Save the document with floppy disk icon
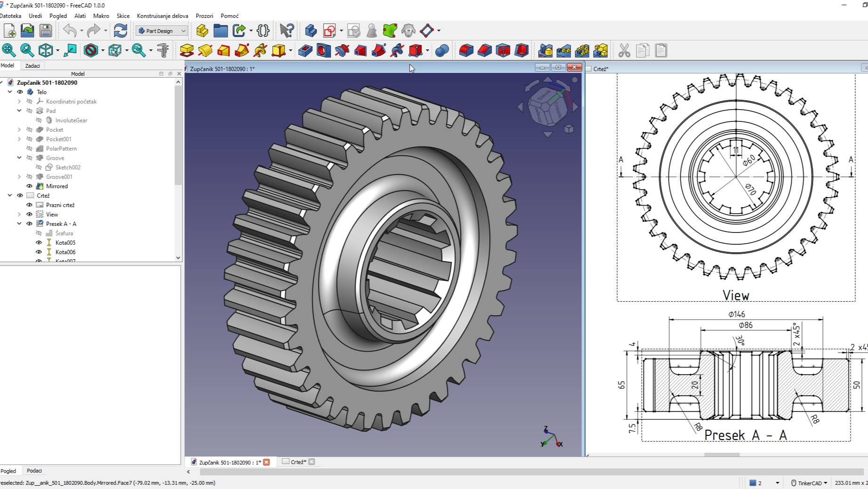The width and height of the screenshot is (868, 489). pyautogui.click(x=46, y=31)
